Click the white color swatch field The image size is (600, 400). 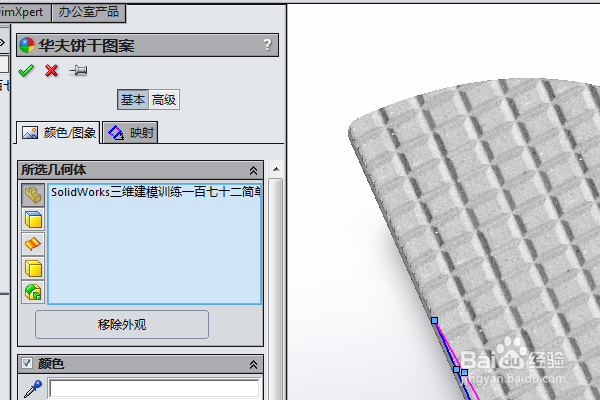click(155, 389)
